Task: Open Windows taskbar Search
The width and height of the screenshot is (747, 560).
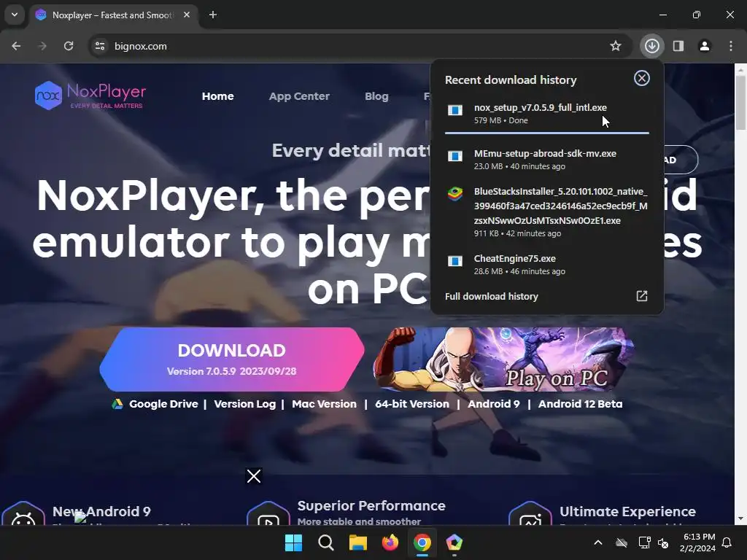Action: point(326,542)
